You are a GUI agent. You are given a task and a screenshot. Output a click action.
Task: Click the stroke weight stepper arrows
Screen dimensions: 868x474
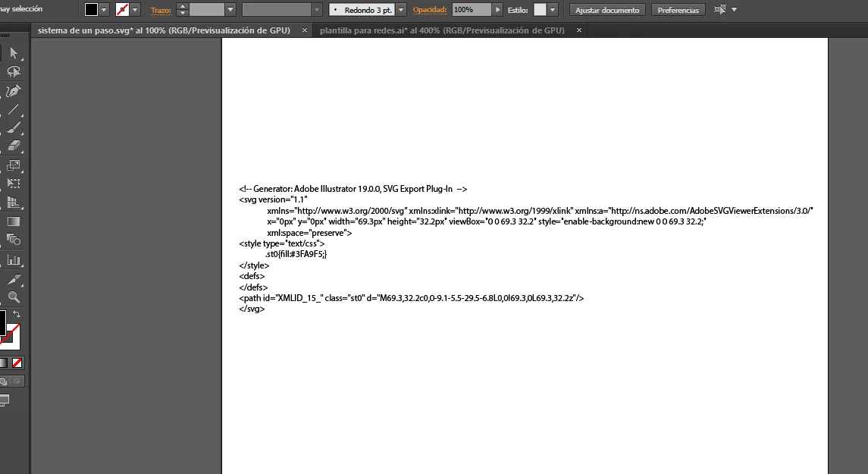(183, 9)
